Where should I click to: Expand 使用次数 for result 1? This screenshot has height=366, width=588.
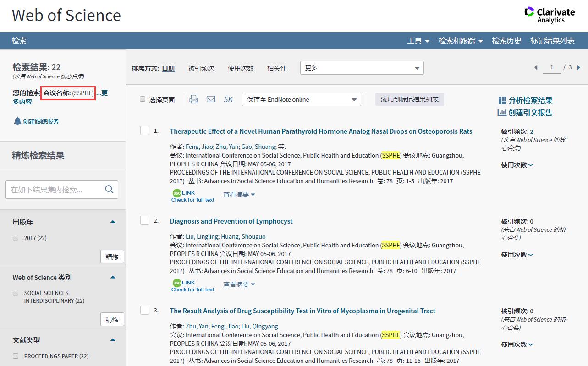coord(517,165)
